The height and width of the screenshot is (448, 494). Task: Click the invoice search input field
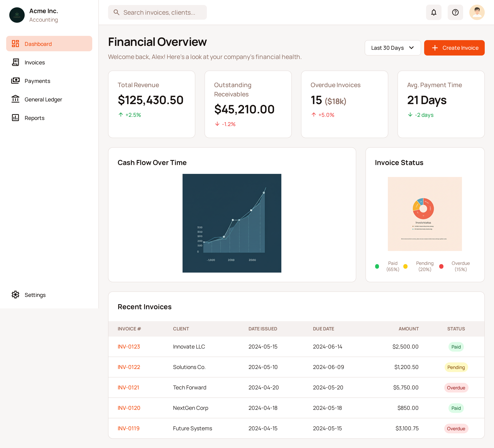point(157,12)
